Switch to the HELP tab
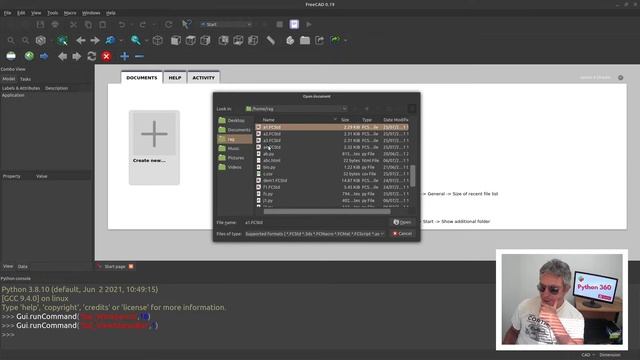This screenshot has height=360, width=640. pyautogui.click(x=175, y=78)
